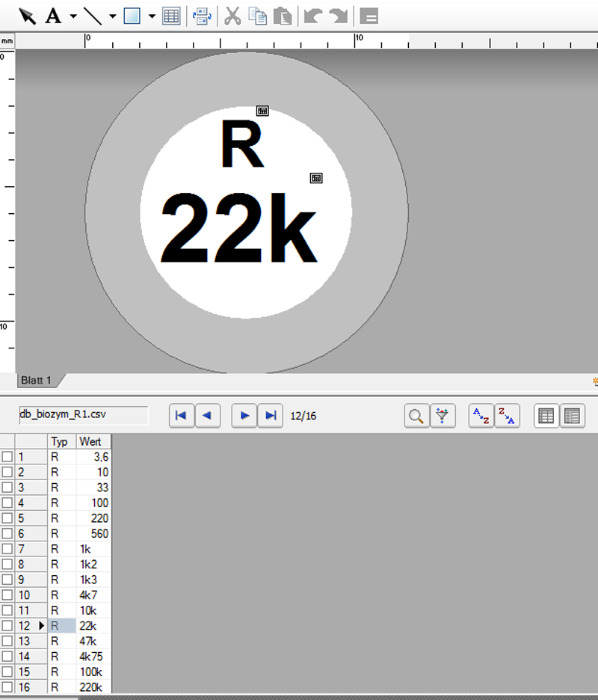This screenshot has height=700, width=598.
Task: Click the table tool icon in the top toolbar
Action: click(171, 16)
